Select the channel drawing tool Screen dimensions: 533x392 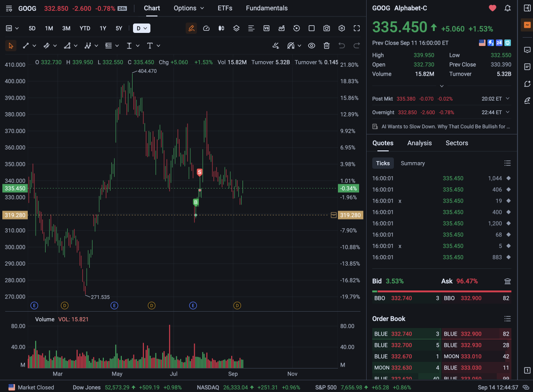(47, 46)
